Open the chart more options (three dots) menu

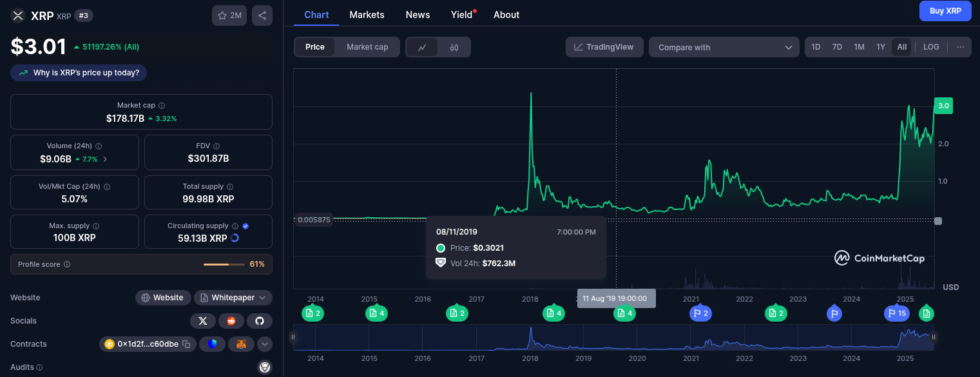[960, 47]
